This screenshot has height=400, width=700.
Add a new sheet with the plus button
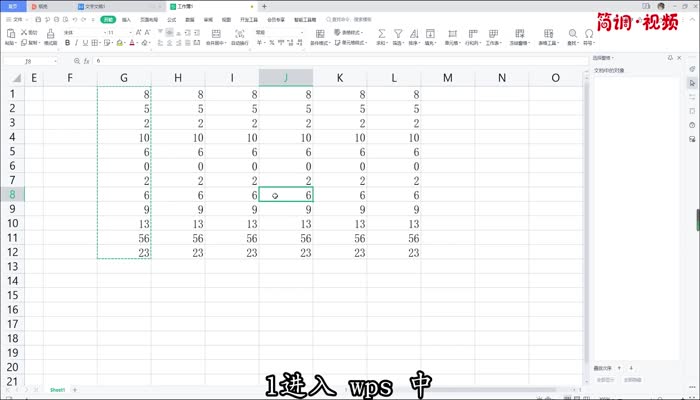pyautogui.click(x=73, y=389)
